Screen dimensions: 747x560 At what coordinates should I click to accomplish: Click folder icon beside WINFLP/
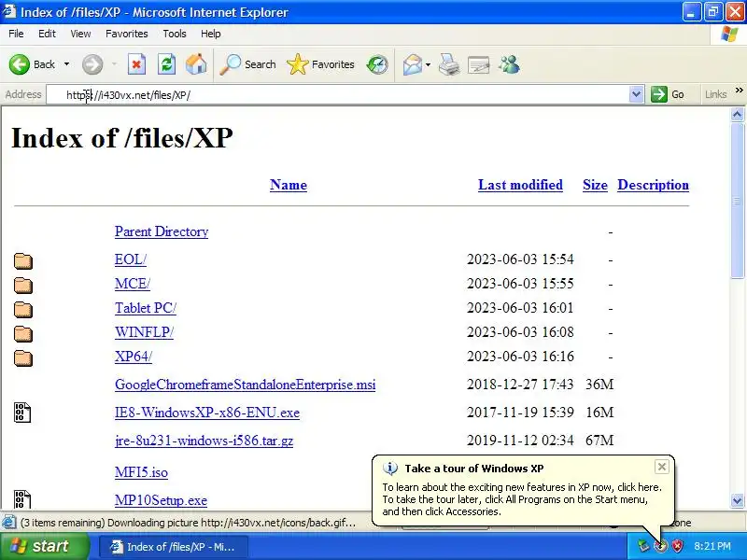coord(22,334)
